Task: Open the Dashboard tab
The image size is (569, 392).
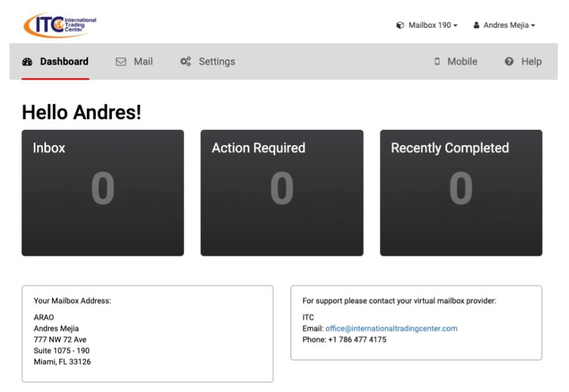Action: coord(55,62)
